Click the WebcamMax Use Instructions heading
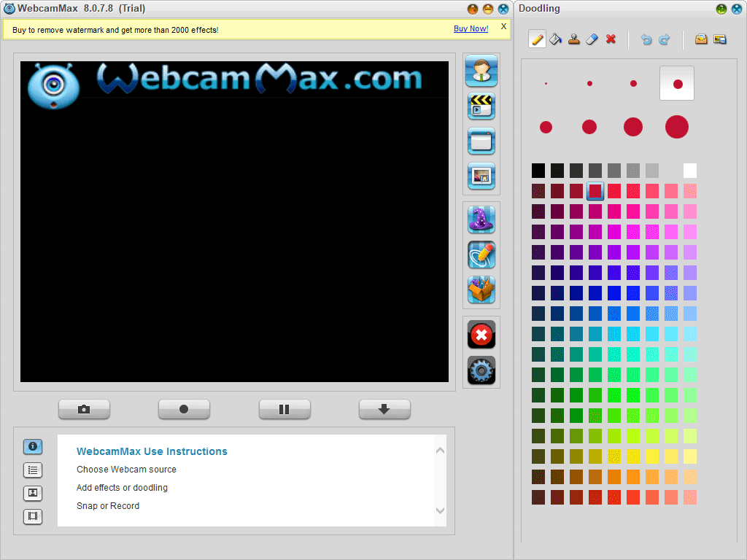747x560 pixels. [x=152, y=451]
